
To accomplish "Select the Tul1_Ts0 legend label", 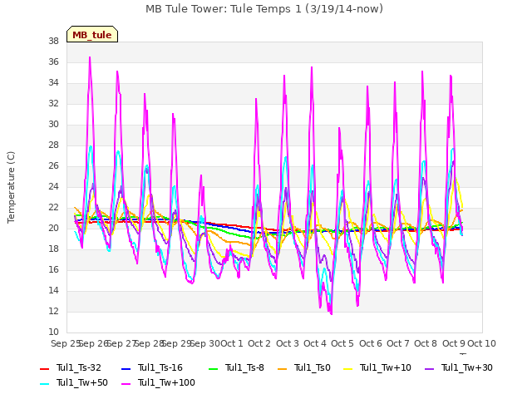I will (313, 367).
